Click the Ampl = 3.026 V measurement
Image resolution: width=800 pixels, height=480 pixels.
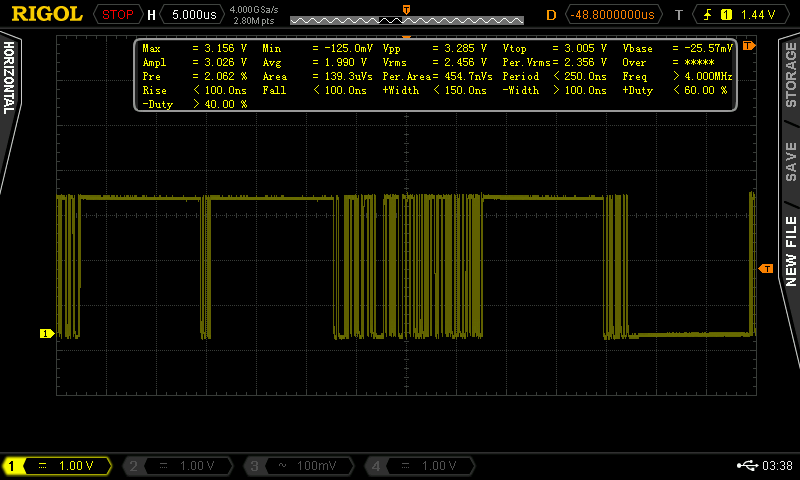click(x=194, y=62)
